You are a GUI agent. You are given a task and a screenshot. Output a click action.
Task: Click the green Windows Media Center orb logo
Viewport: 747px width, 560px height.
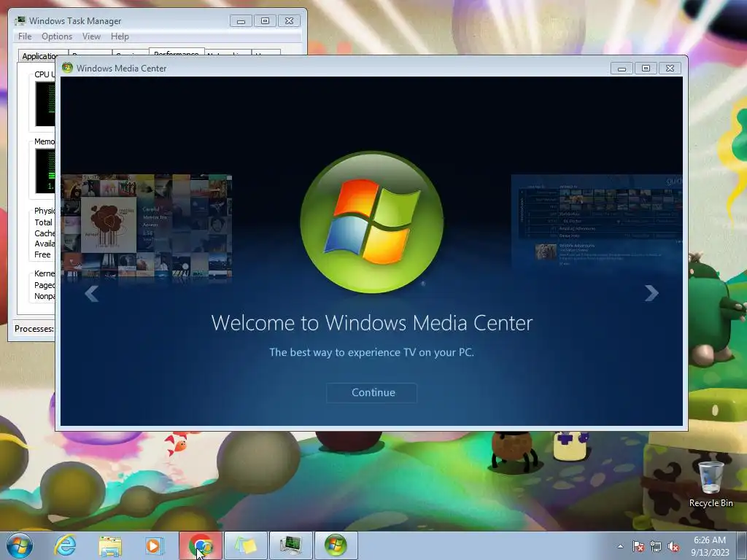pyautogui.click(x=372, y=222)
